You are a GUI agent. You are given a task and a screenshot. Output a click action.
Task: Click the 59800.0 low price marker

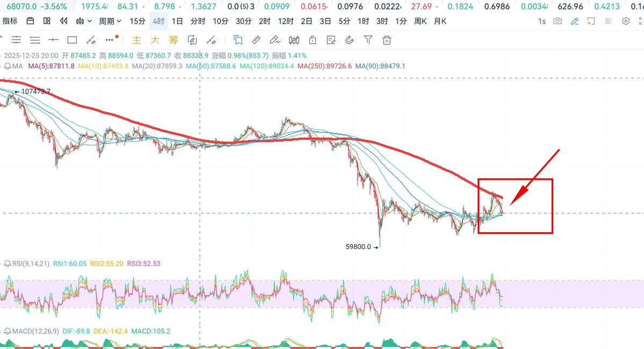tap(362, 247)
